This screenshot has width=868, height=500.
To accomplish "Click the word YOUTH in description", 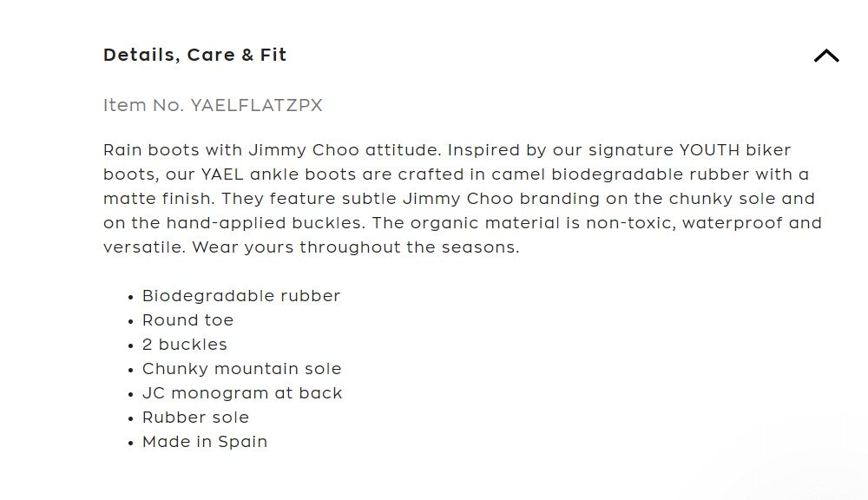I will pos(712,150).
